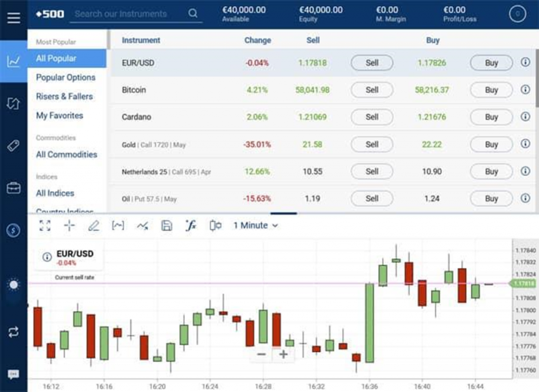
Task: Expand chart to fullscreen
Action: [45, 226]
